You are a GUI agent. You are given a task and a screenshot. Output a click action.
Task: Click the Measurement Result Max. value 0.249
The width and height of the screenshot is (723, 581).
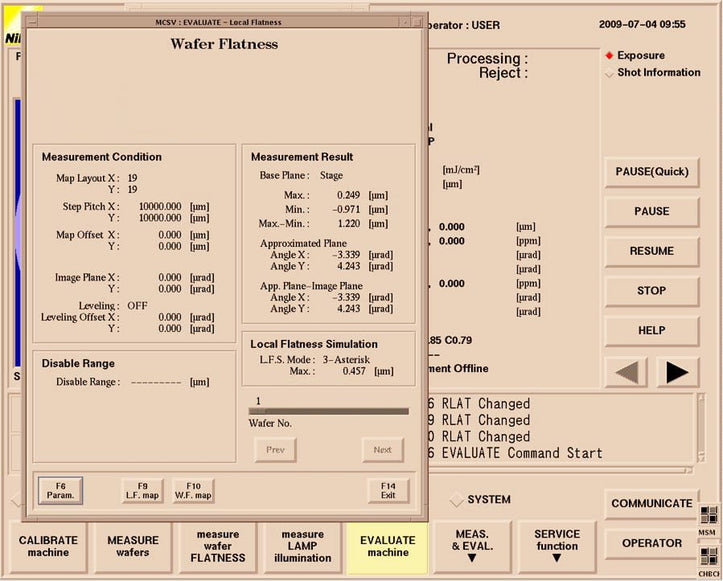(x=349, y=196)
